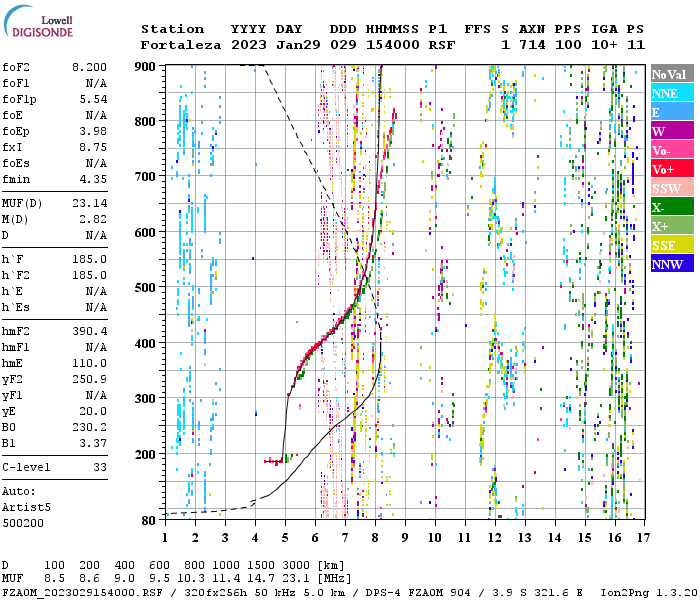This screenshot has width=700, height=600.
Task: Click the 900 km height axis label
Action: pos(145,67)
